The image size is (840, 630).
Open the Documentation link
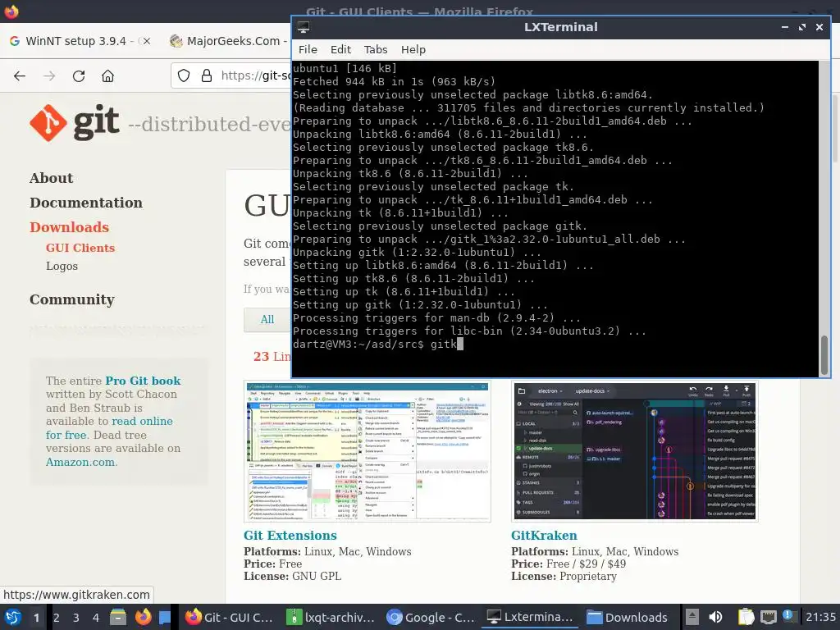(x=86, y=203)
